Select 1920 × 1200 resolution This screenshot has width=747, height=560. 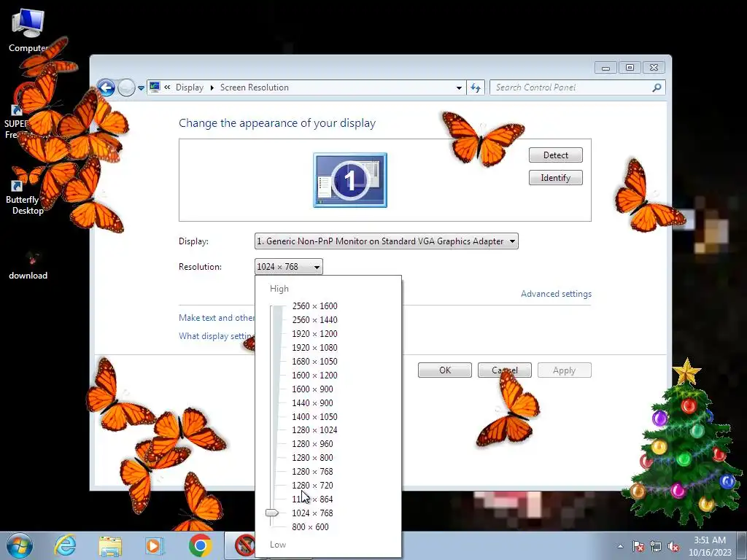pos(314,333)
